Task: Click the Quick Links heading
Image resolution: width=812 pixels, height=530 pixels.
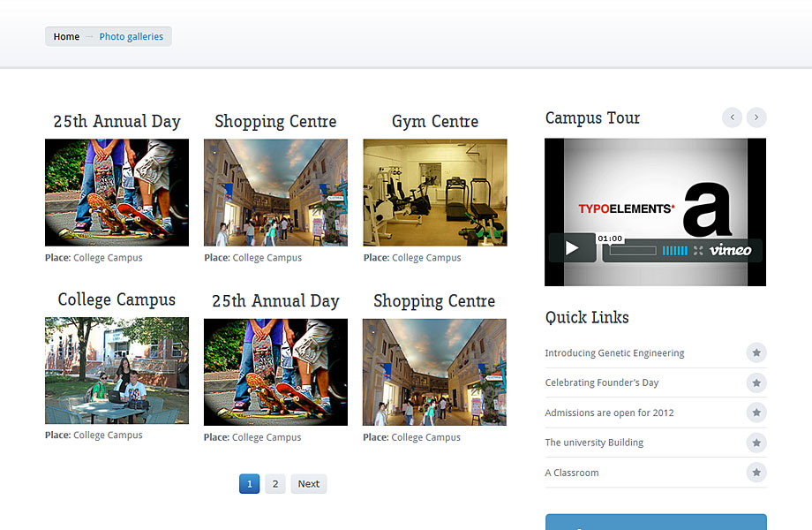Action: click(587, 317)
